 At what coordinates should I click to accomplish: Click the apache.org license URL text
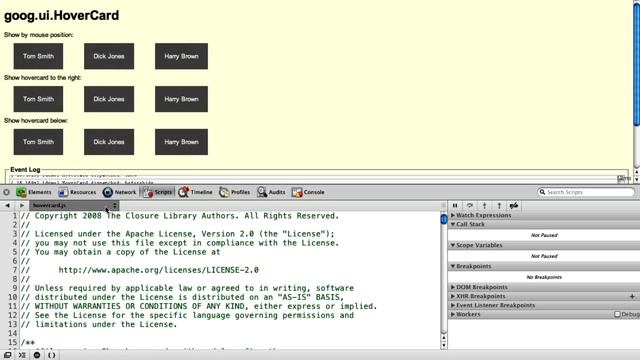coord(159,270)
